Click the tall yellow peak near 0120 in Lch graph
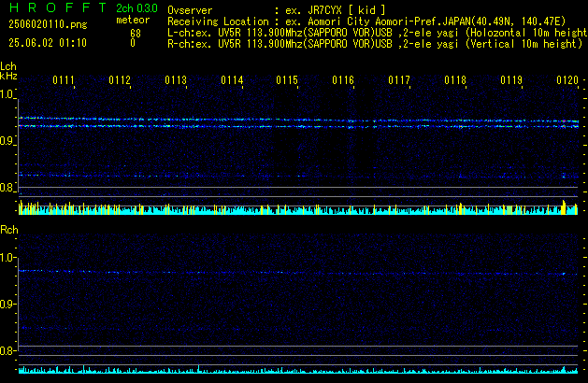 tap(564, 207)
